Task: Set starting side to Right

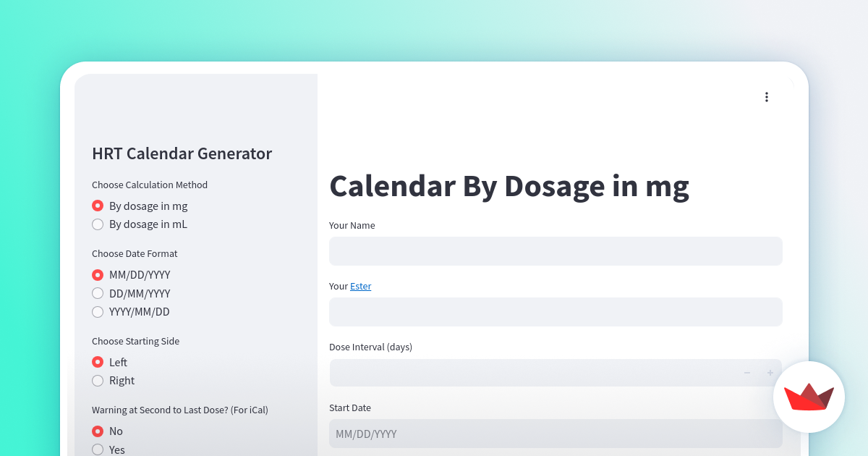Action: [x=98, y=380]
